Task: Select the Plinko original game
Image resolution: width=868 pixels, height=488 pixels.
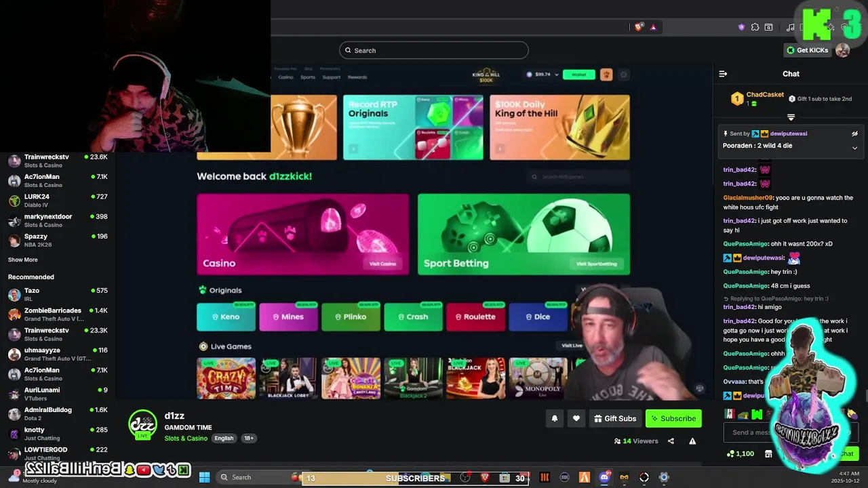Action: pyautogui.click(x=351, y=317)
